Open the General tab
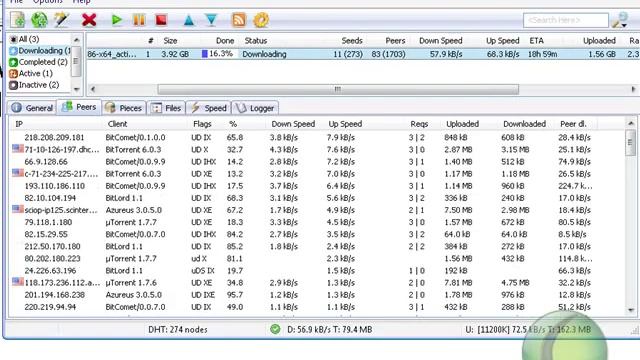 (32, 108)
